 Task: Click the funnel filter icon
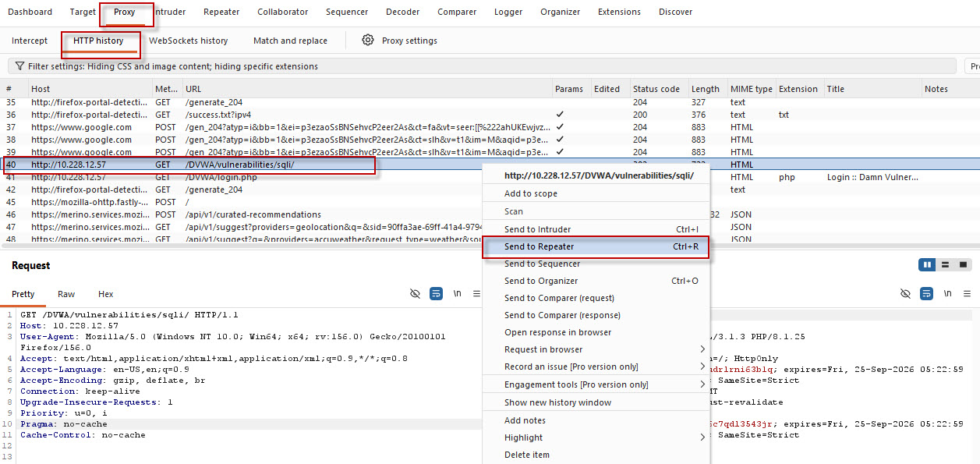20,66
